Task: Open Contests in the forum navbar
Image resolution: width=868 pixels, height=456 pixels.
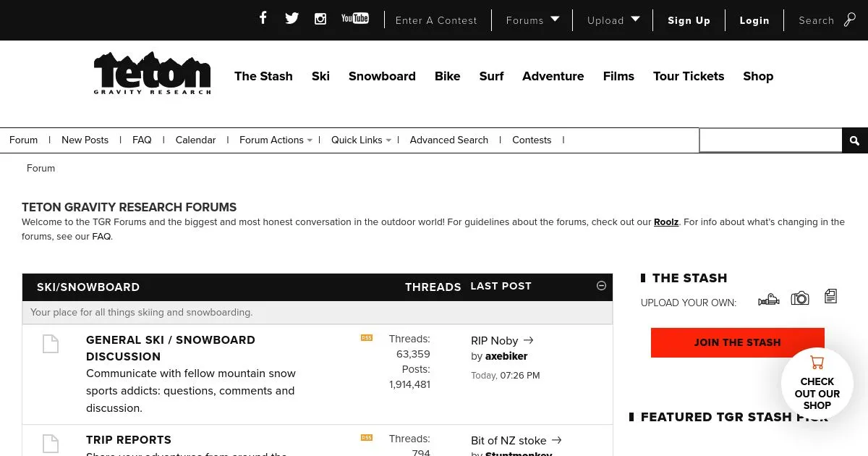Action: [x=532, y=140]
